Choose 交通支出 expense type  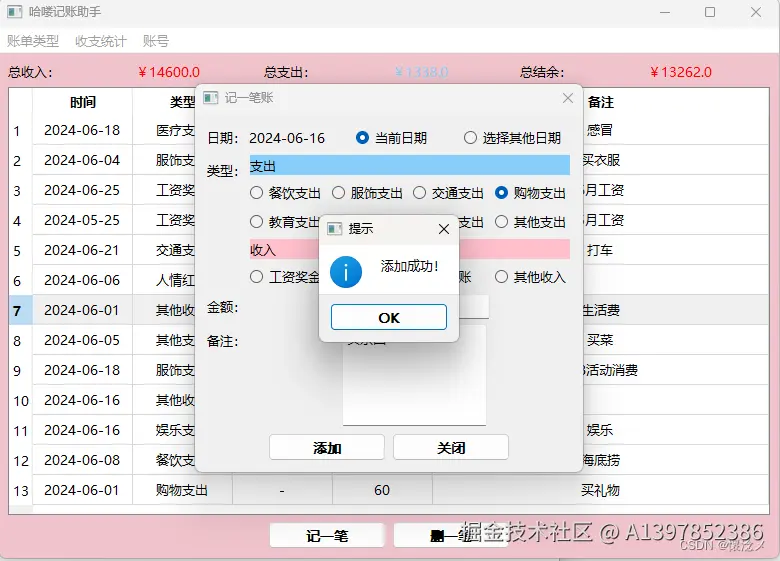(448, 192)
